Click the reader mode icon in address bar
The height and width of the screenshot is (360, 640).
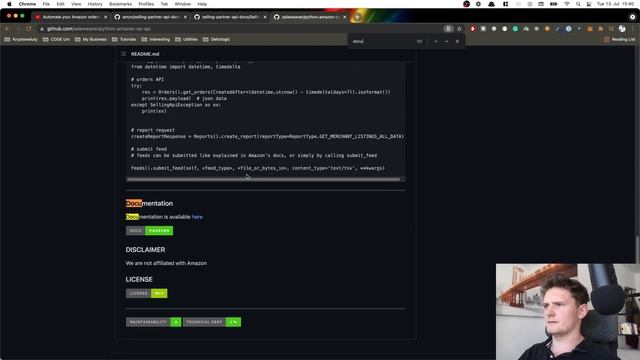coord(448,29)
